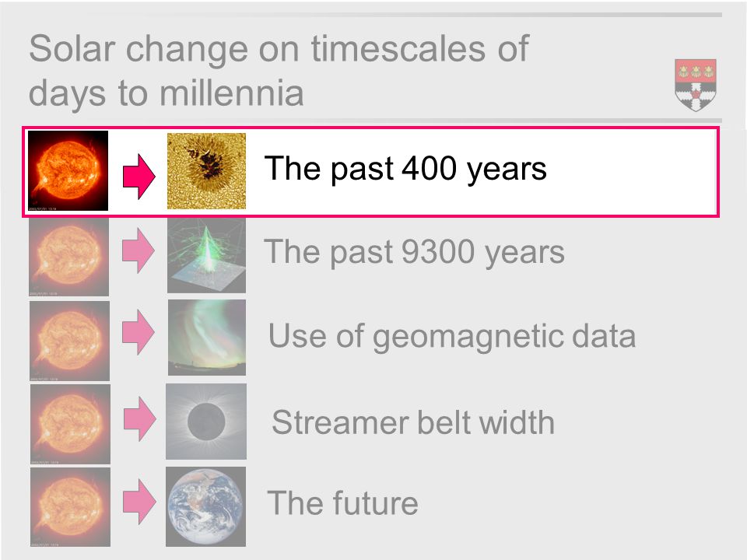Click the faded sun image beside Earth row
This screenshot has height=560, width=747.
coord(70,506)
